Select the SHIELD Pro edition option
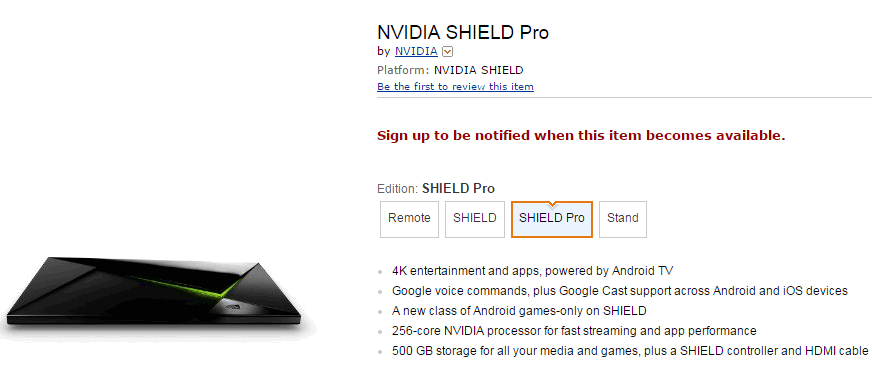Screen dimensions: 872x383 pos(552,219)
